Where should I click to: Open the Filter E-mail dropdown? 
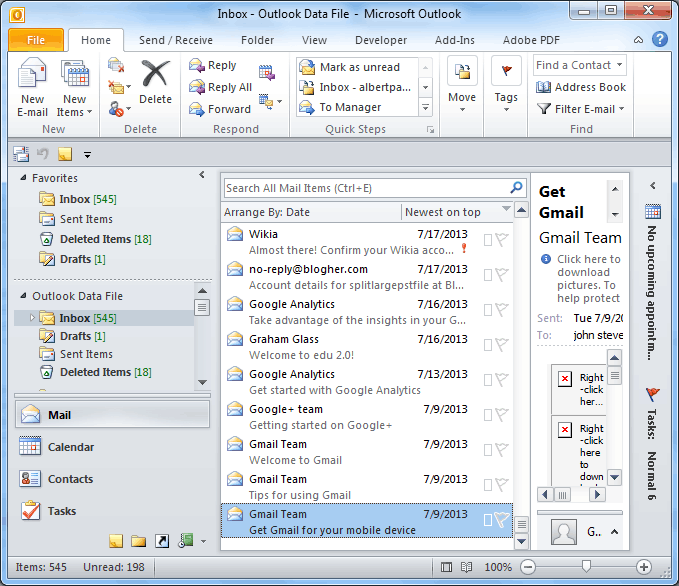[x=580, y=109]
